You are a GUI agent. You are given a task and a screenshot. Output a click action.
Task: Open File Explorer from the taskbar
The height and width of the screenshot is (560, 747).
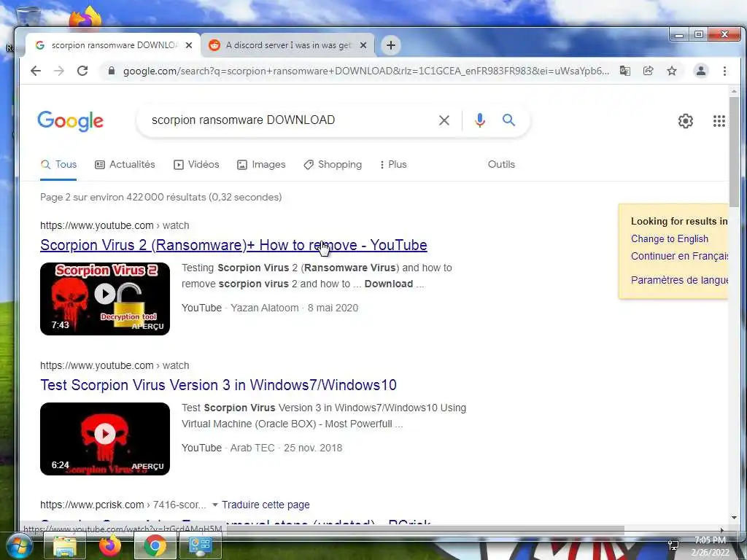[x=65, y=545]
